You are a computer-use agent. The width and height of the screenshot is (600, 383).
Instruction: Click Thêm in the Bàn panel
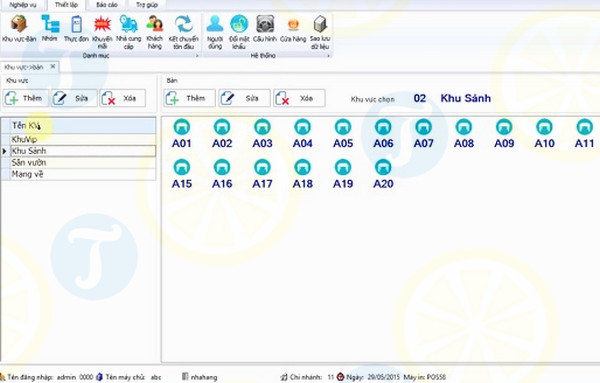click(189, 98)
